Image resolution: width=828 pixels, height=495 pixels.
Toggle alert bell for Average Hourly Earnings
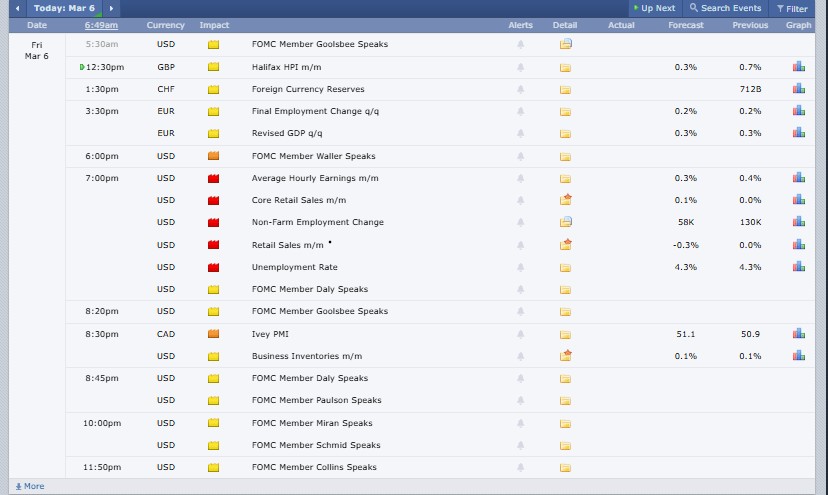click(x=520, y=178)
